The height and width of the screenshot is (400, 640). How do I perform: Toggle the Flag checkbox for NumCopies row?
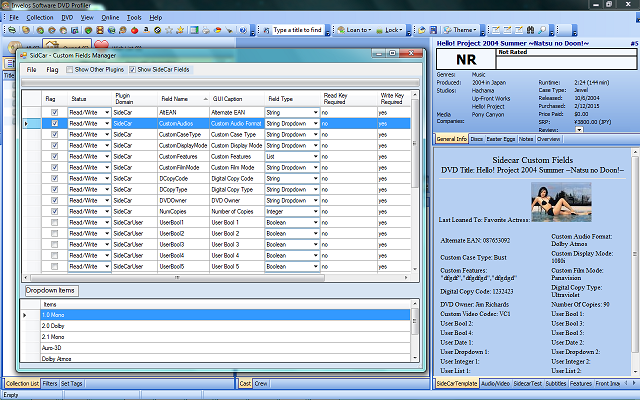coord(55,211)
